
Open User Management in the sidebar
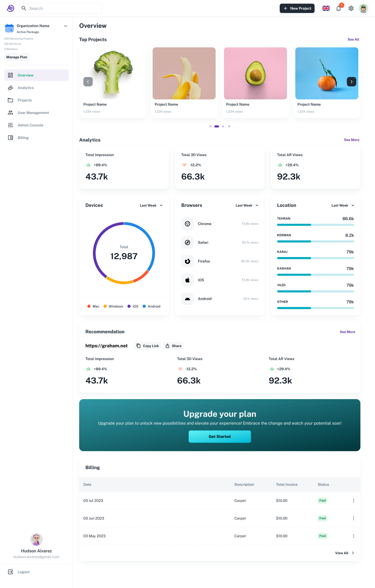pos(33,113)
